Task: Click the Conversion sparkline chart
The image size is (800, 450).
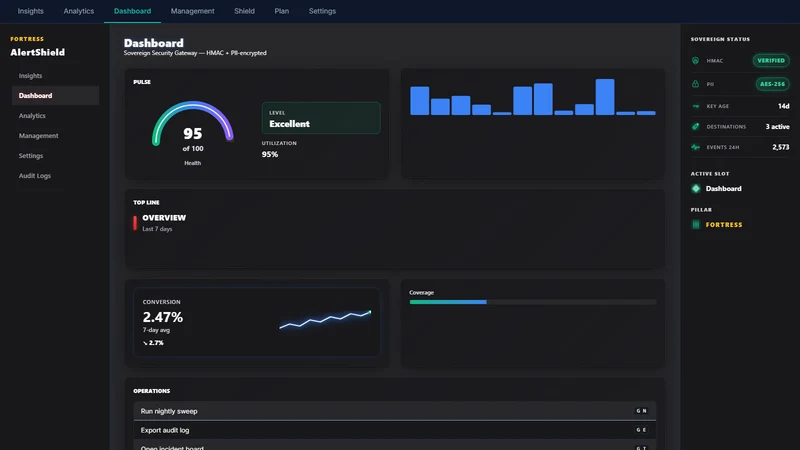Action: click(325, 320)
